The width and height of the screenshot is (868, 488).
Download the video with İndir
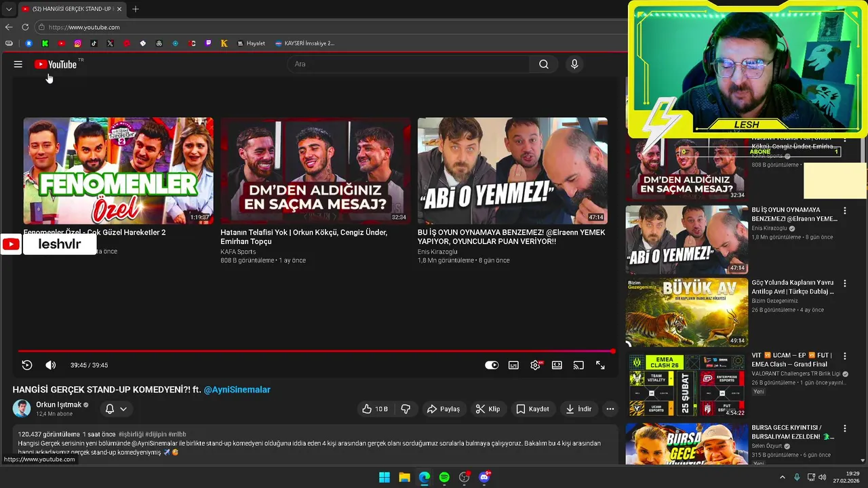pos(578,409)
